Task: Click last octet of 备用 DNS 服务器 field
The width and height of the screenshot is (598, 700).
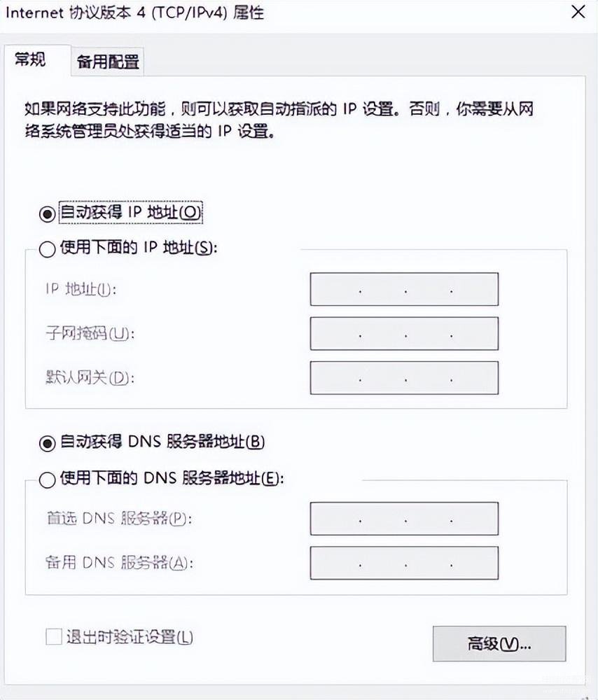Action: coord(475,563)
